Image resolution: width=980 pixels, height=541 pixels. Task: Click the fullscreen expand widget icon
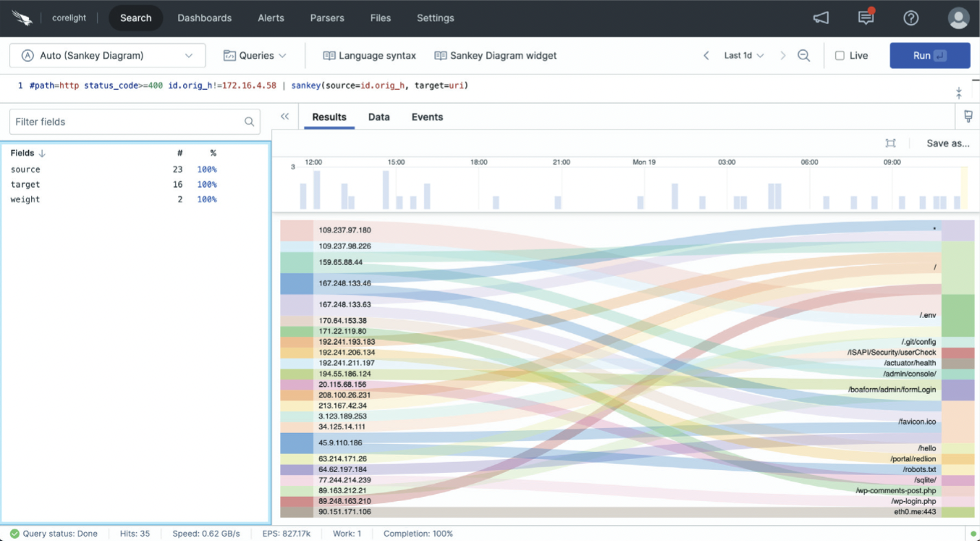(x=891, y=143)
